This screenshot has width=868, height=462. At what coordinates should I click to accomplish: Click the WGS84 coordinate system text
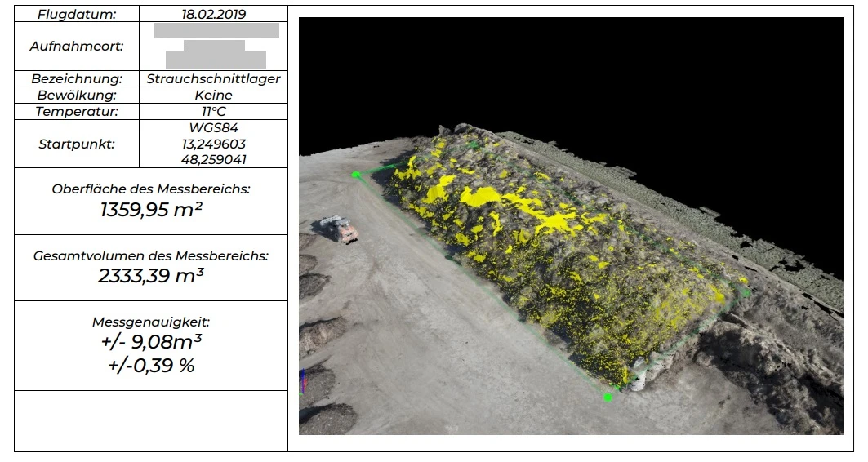click(213, 128)
